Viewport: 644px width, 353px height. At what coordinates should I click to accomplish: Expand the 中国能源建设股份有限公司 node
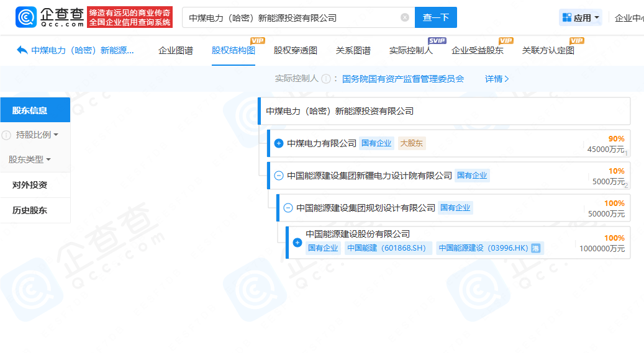click(x=297, y=243)
